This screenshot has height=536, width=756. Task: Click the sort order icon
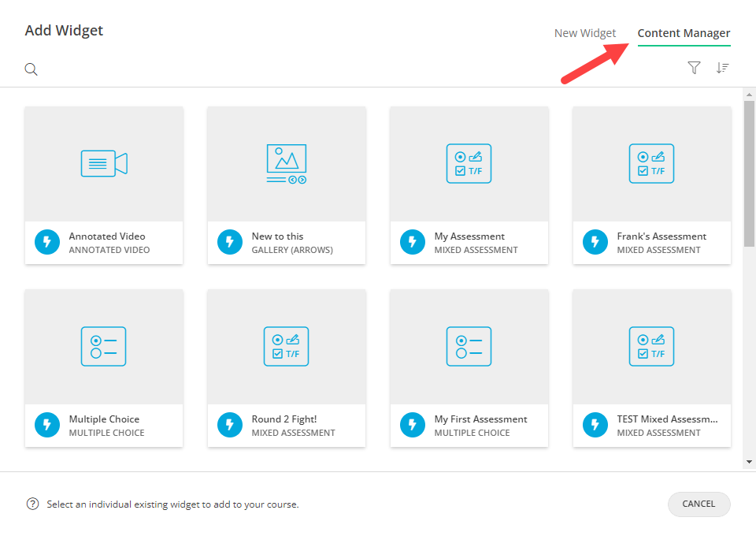[x=723, y=68]
